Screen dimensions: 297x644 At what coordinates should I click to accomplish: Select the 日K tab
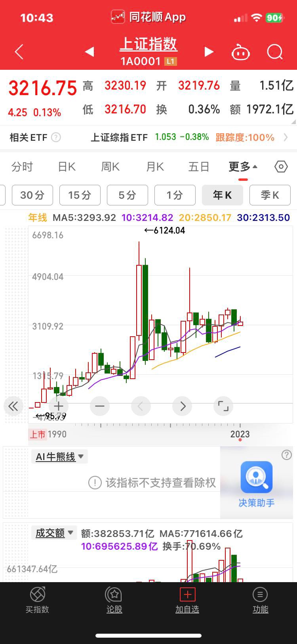tap(67, 167)
